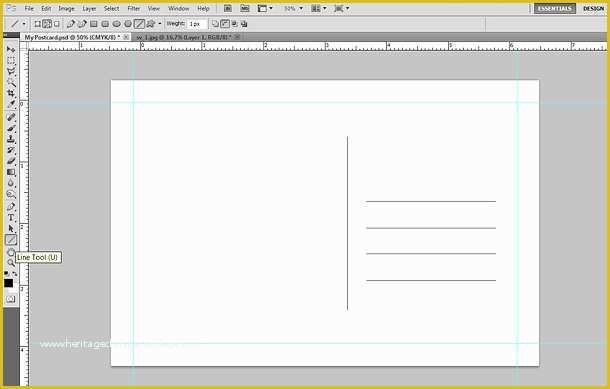Switch to Essentials workspace

[555, 8]
